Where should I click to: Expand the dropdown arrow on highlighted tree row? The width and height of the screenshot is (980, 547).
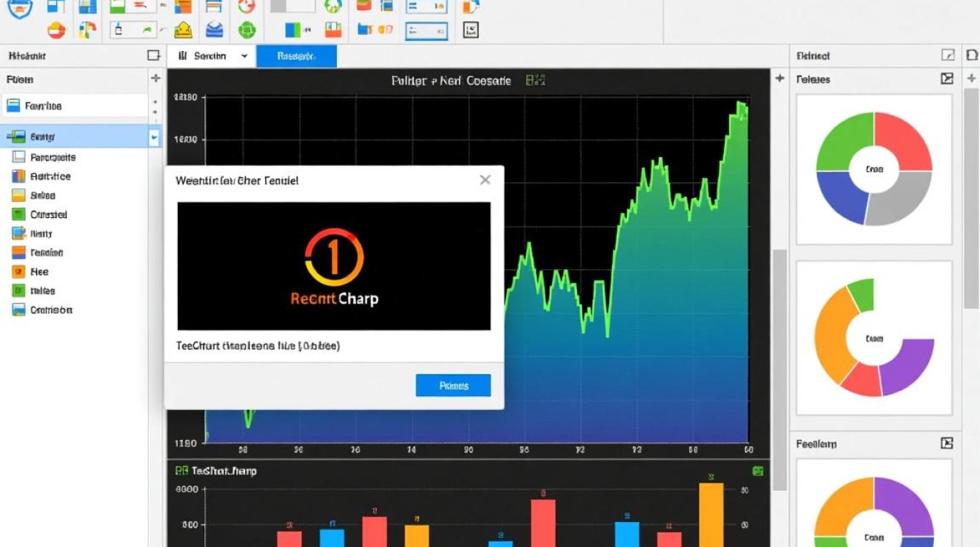154,136
